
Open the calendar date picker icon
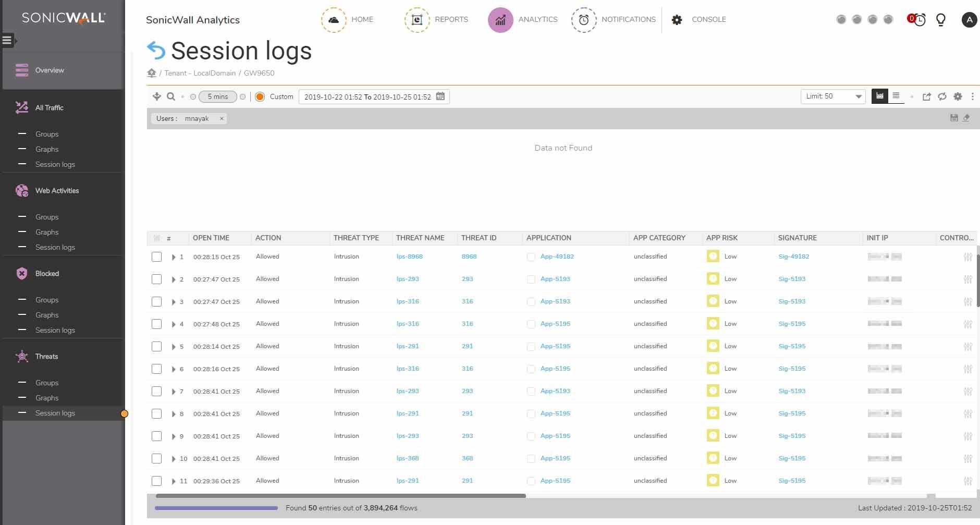(440, 96)
